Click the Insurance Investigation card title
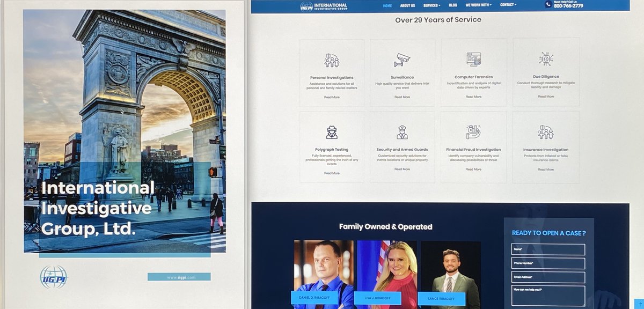 [546, 150]
